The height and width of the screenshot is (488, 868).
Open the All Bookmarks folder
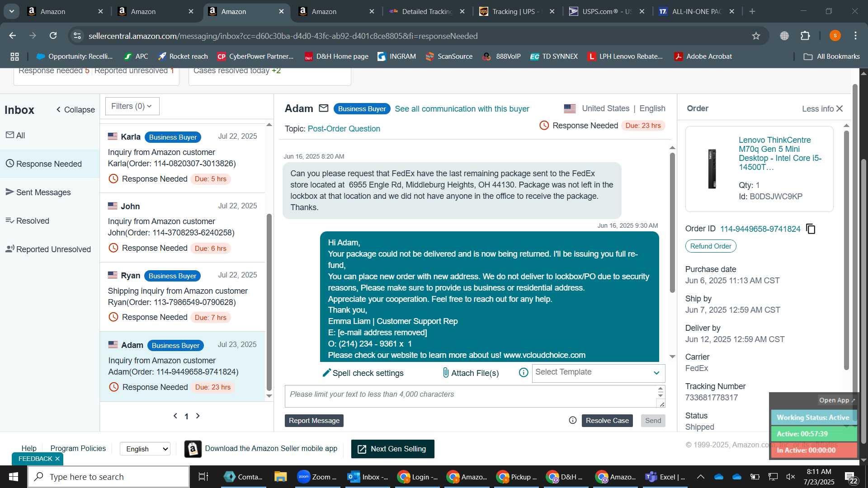[831, 56]
